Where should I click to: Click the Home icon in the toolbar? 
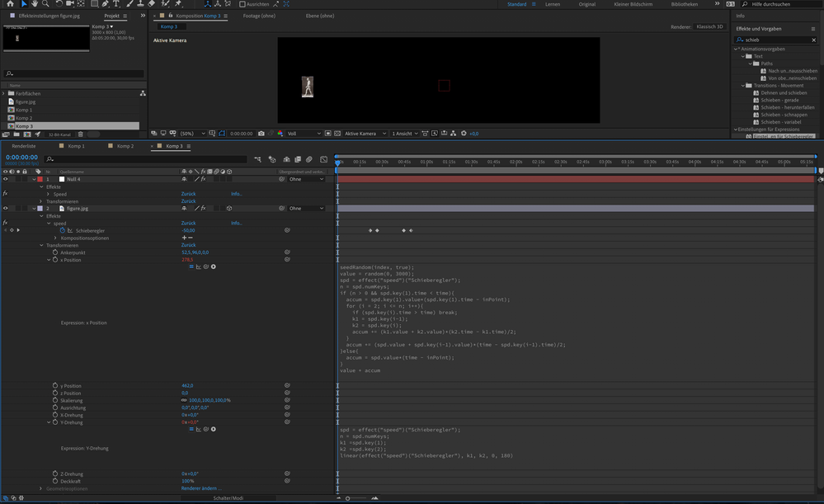(x=11, y=4)
